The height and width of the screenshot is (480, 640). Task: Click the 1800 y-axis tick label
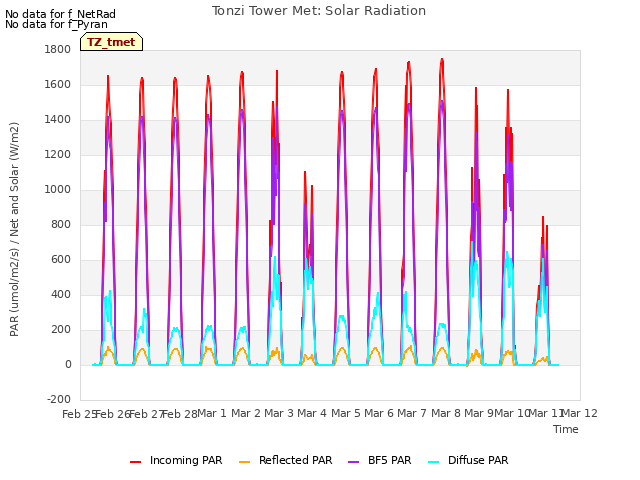point(58,49)
